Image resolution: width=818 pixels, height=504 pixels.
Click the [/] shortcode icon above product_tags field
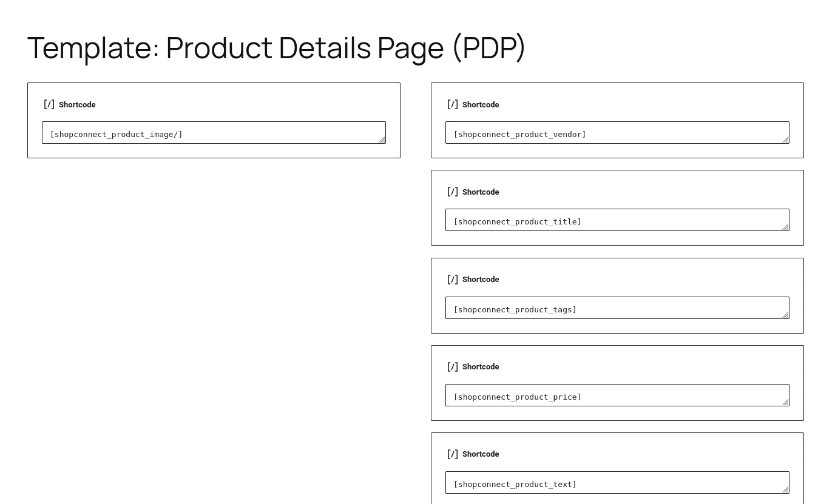(x=453, y=278)
